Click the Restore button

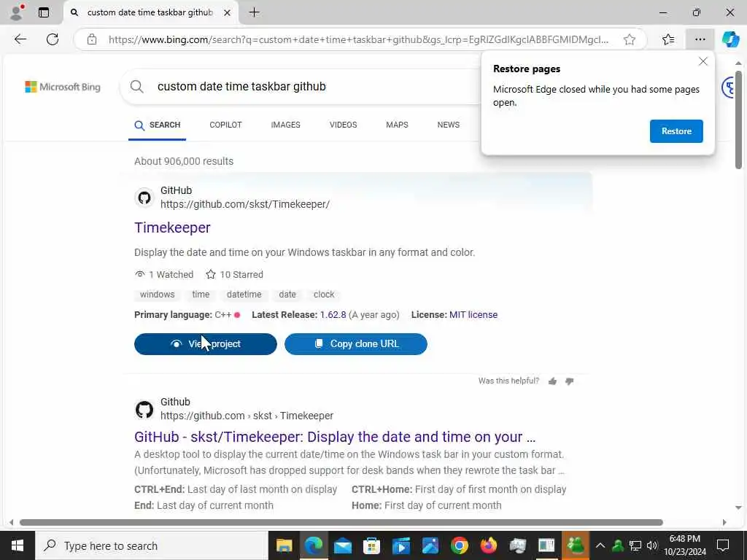click(x=676, y=131)
